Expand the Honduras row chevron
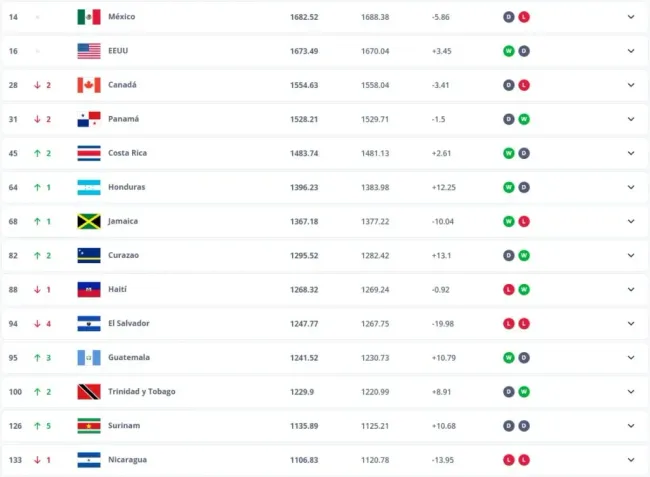 630,187
